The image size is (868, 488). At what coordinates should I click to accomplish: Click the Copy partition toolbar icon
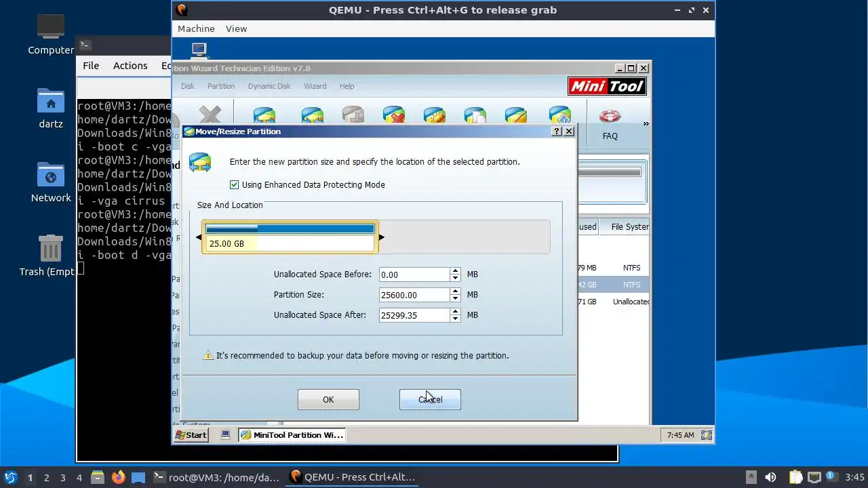tap(475, 115)
